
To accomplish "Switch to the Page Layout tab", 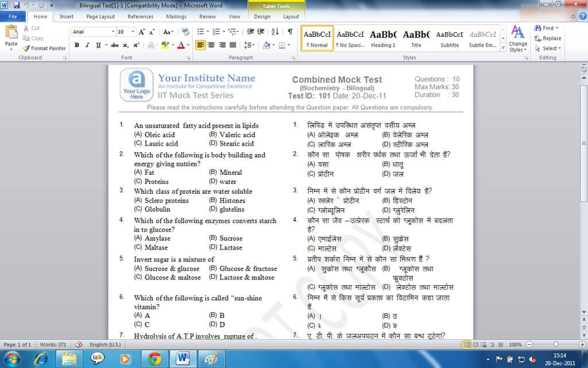I will click(x=100, y=17).
